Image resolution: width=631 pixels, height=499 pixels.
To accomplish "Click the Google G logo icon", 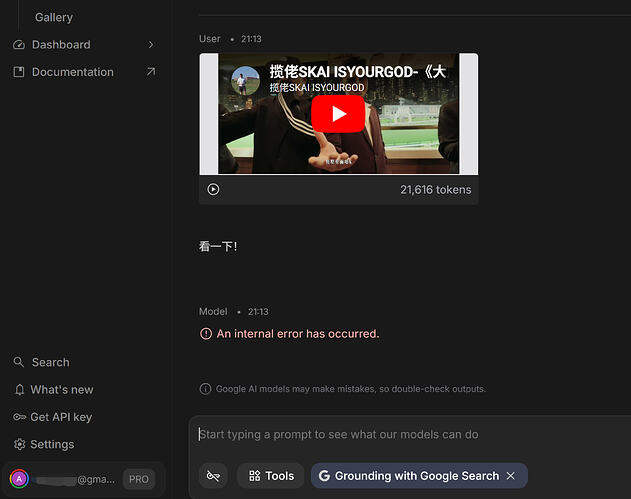I will coord(324,476).
